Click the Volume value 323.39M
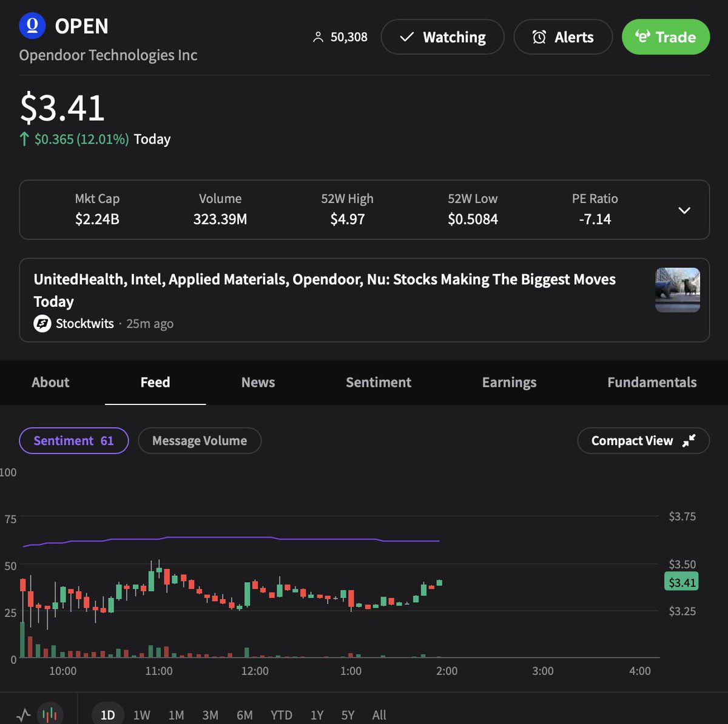 (220, 219)
